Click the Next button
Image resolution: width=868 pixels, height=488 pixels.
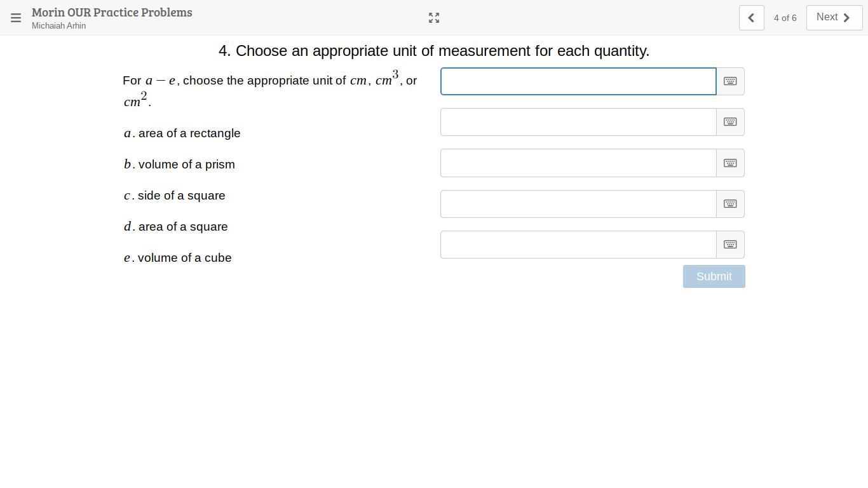[834, 18]
